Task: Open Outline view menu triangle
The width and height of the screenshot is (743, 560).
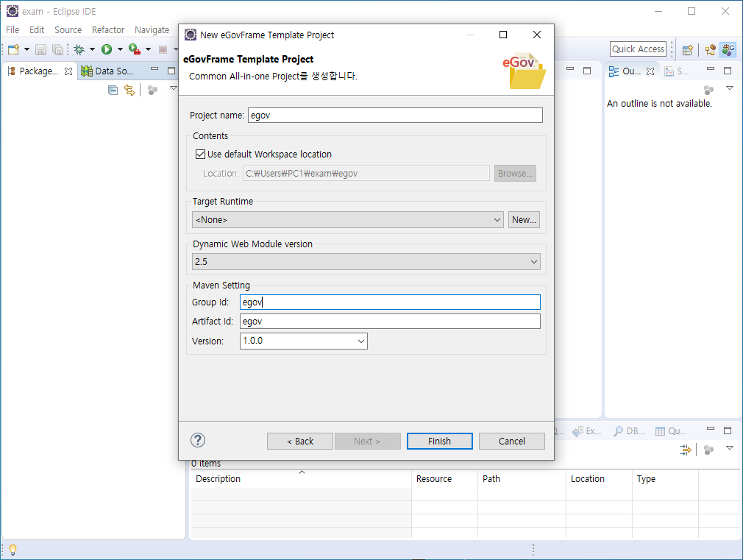Action: 730,88
